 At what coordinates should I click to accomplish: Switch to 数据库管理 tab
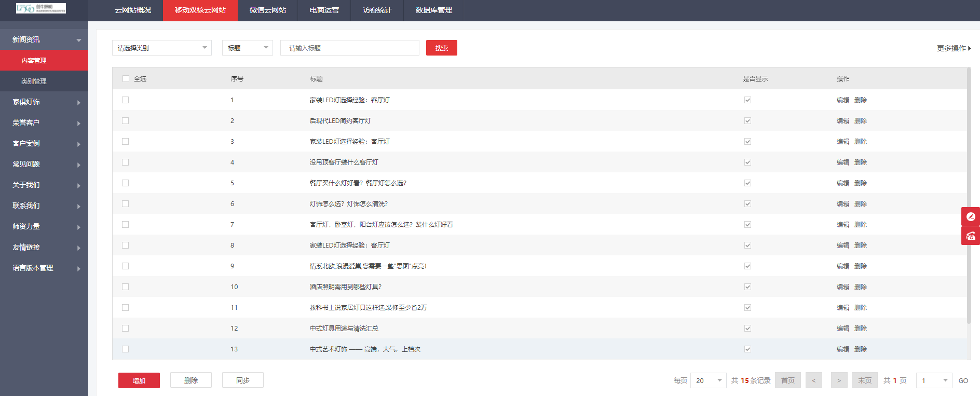point(434,10)
